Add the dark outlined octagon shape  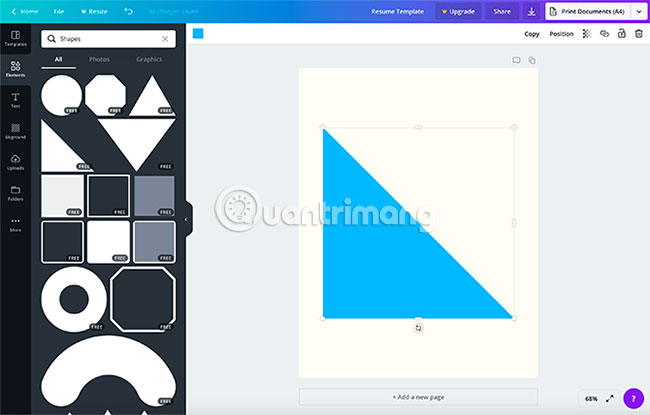(x=143, y=299)
